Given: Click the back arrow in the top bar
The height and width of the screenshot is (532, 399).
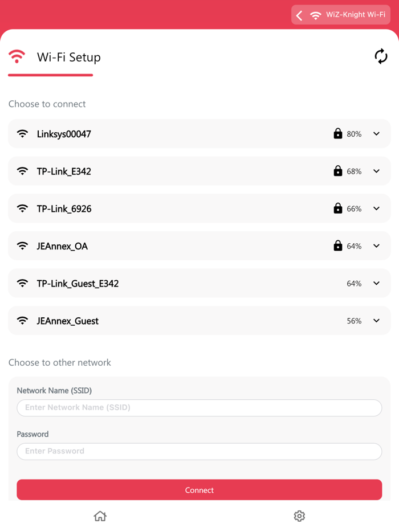Looking at the screenshot, I should (x=299, y=15).
